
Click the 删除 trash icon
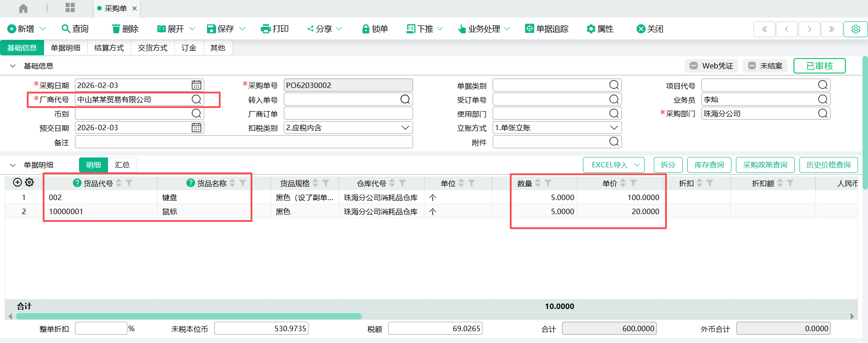pos(116,29)
